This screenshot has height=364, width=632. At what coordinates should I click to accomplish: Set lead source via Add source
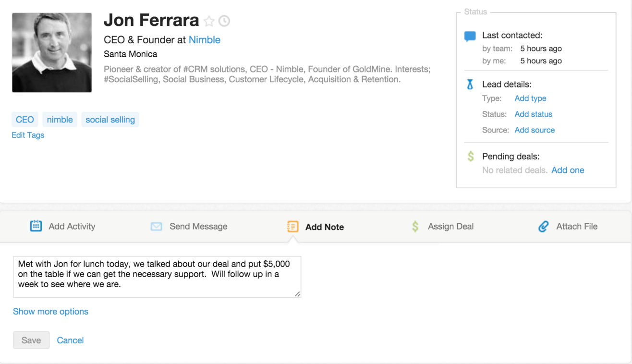tap(535, 130)
